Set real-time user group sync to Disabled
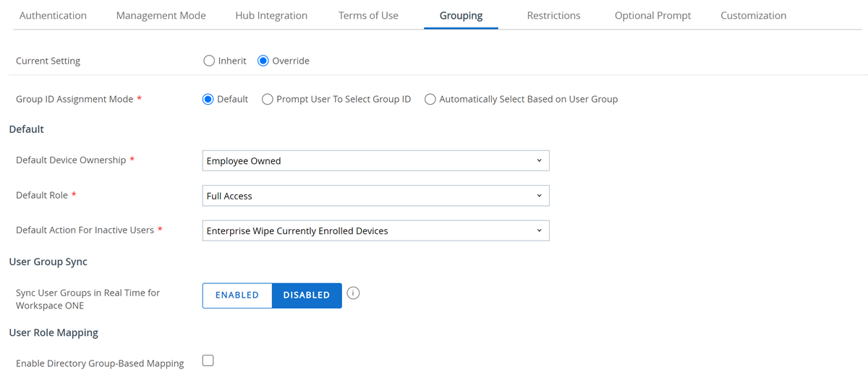The height and width of the screenshot is (380, 868). pyautogui.click(x=307, y=295)
